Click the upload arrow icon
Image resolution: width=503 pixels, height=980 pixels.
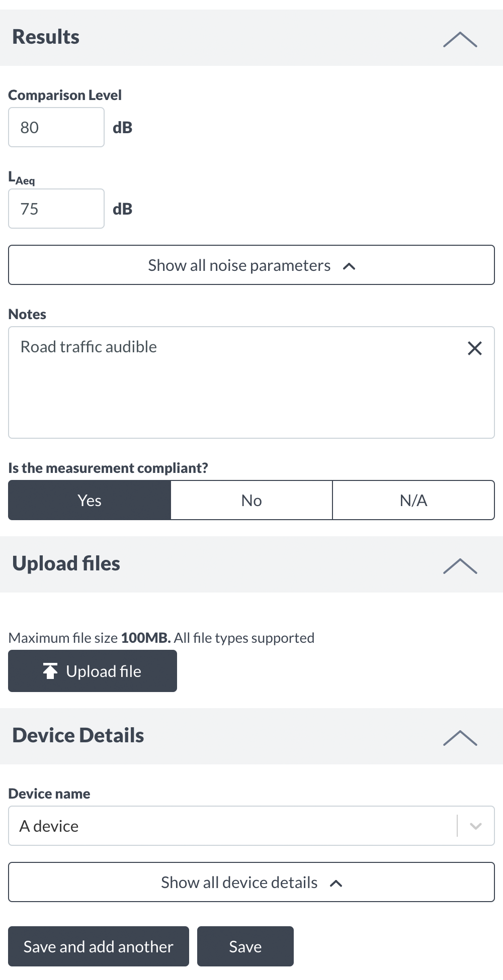click(50, 671)
